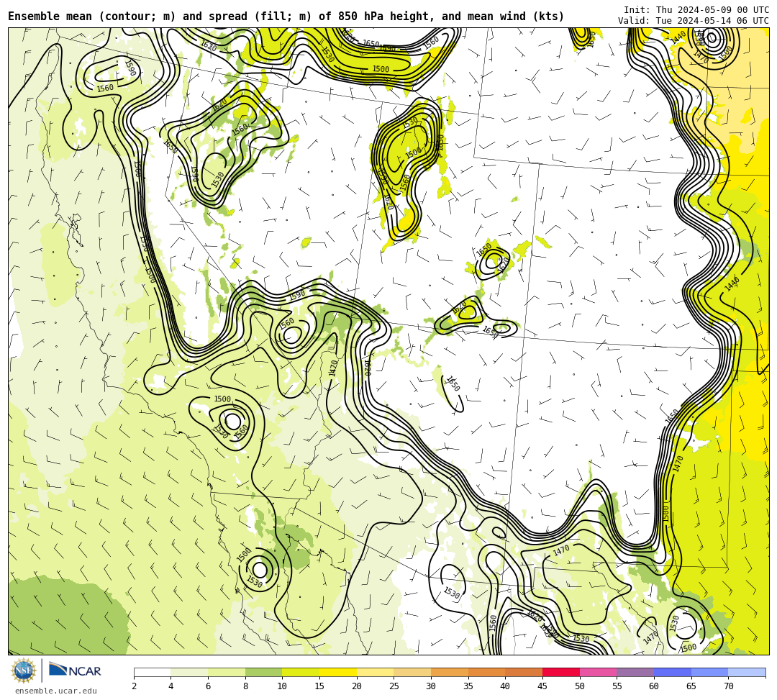
Task: Pick the orange 30–35 colorbar segment
Action: 450,672
